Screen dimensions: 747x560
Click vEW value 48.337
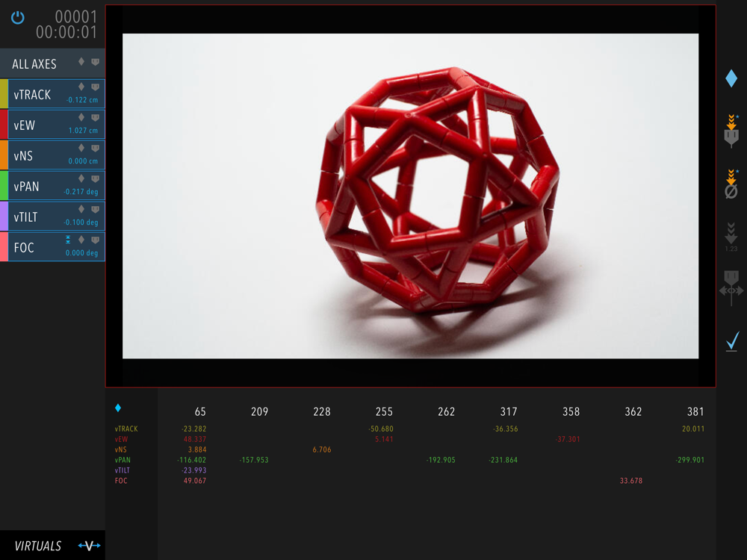(x=195, y=439)
